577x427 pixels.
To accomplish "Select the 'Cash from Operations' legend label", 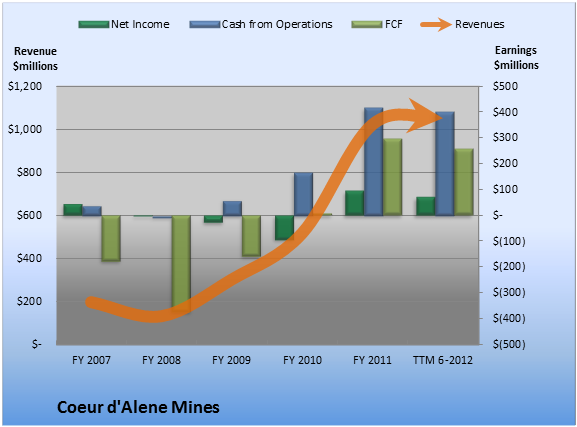I will point(277,24).
